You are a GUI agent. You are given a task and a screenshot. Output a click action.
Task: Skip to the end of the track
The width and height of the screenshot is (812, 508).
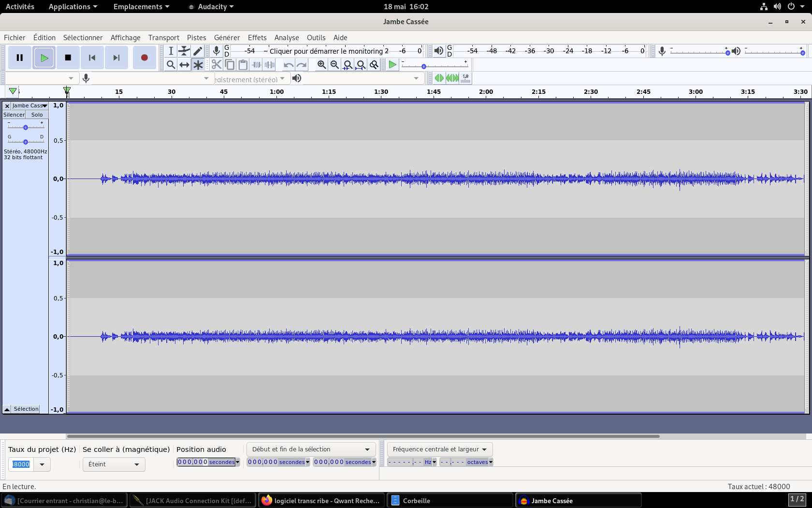coord(116,58)
